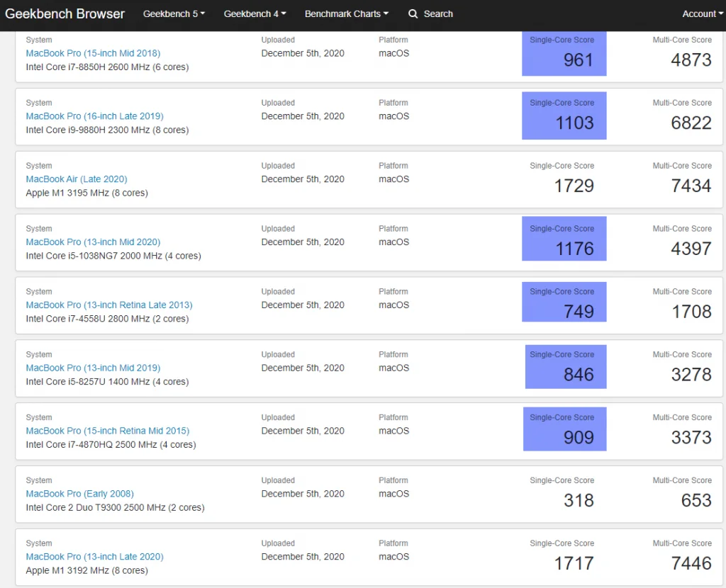Click upload date of MacBook Air (Late 2020)

(x=303, y=179)
